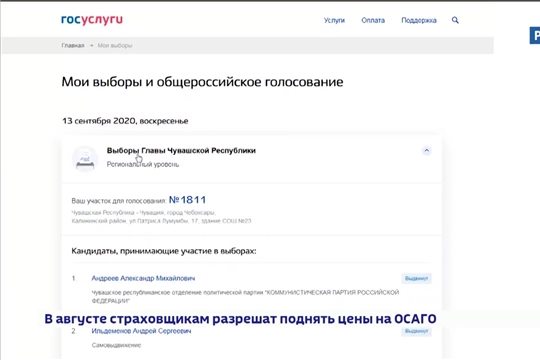This screenshot has width=540, height=360.
Task: Click the polling station address text
Action: [x=161, y=217]
